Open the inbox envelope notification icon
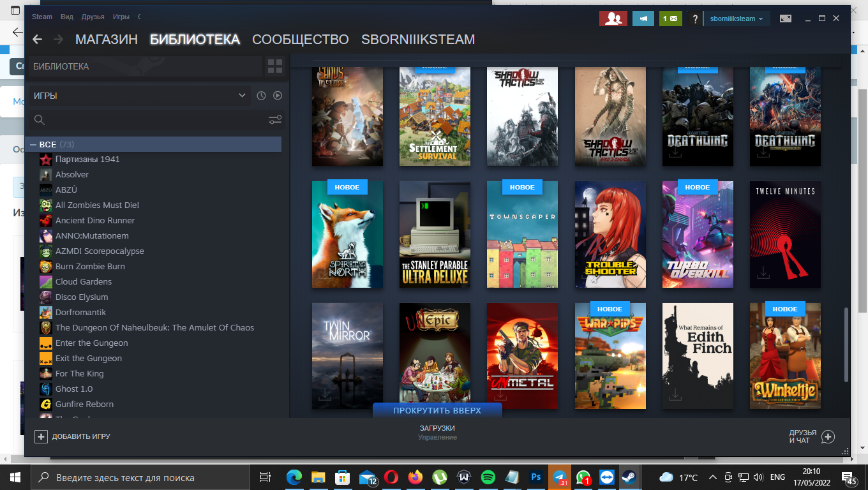 point(670,19)
